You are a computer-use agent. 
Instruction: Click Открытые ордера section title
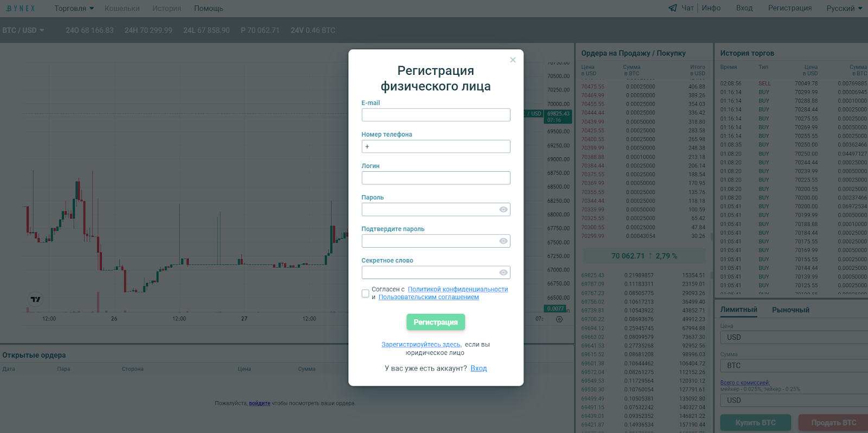(34, 355)
